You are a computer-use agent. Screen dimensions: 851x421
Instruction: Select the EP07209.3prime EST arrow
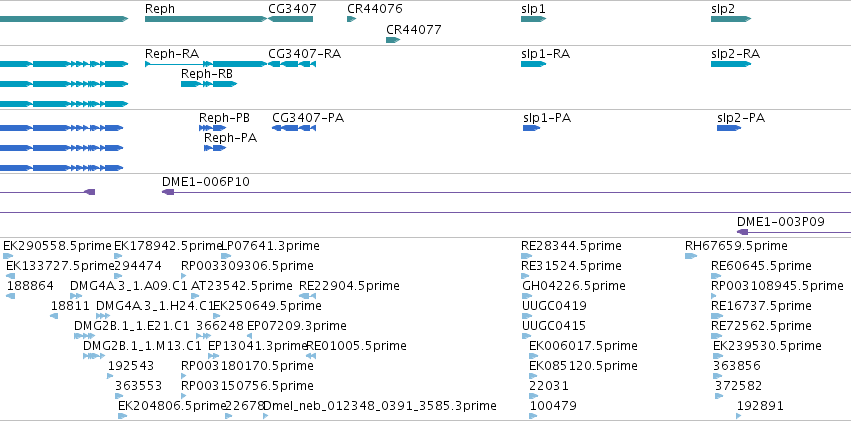point(249,336)
